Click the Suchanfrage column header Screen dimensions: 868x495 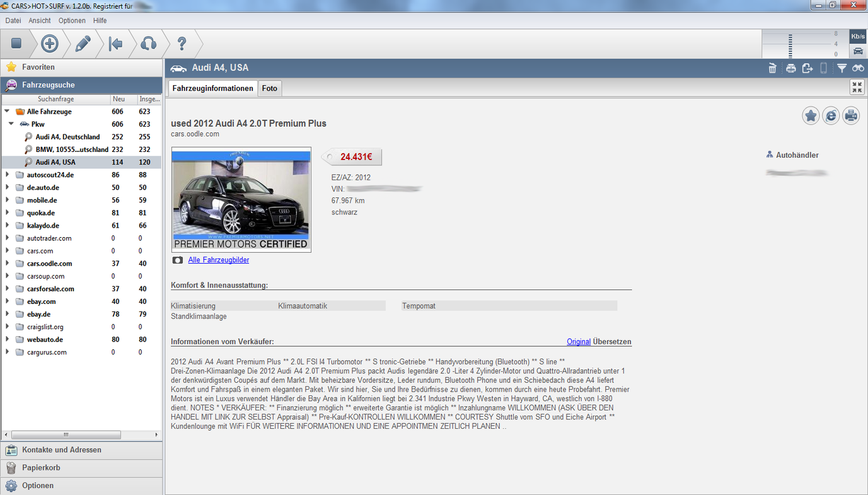[55, 99]
